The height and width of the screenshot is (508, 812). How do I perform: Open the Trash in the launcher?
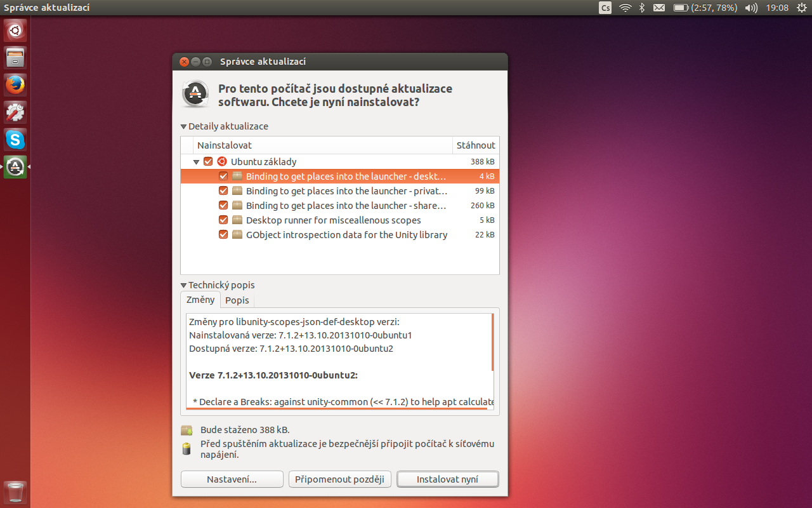(x=15, y=493)
